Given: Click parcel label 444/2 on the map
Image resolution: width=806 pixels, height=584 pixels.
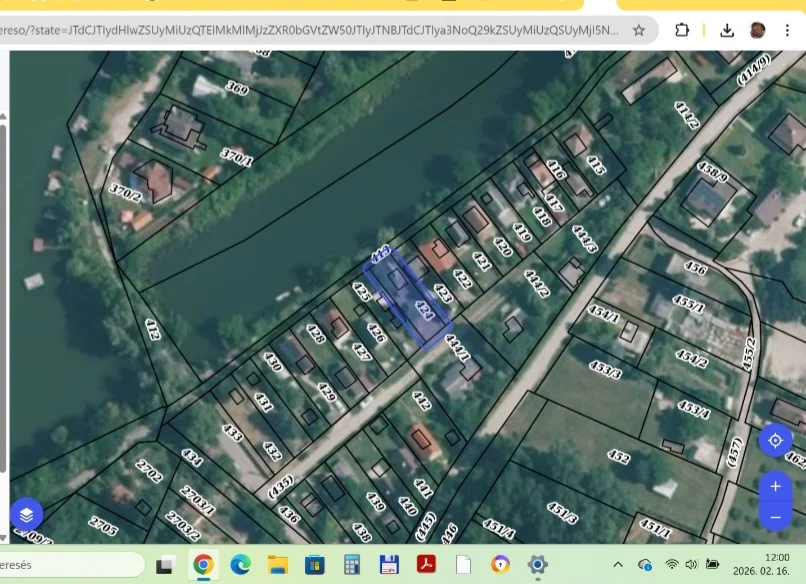Looking at the screenshot, I should click(x=536, y=284).
